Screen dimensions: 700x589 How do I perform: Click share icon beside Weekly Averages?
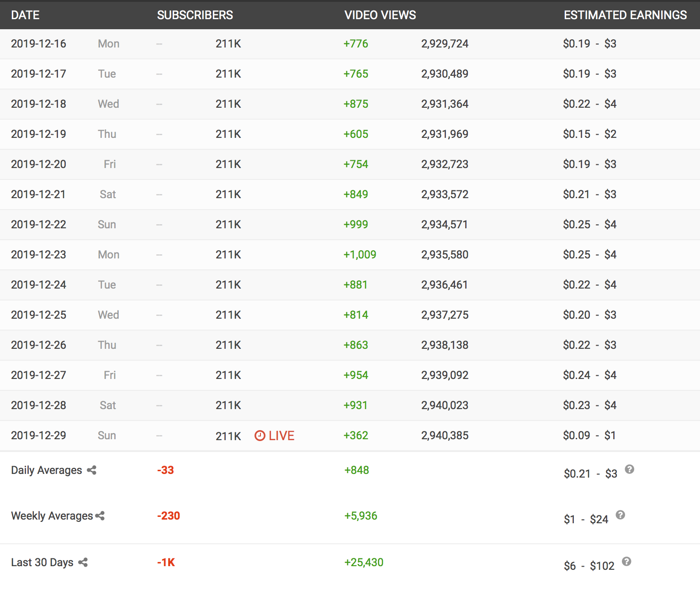100,516
